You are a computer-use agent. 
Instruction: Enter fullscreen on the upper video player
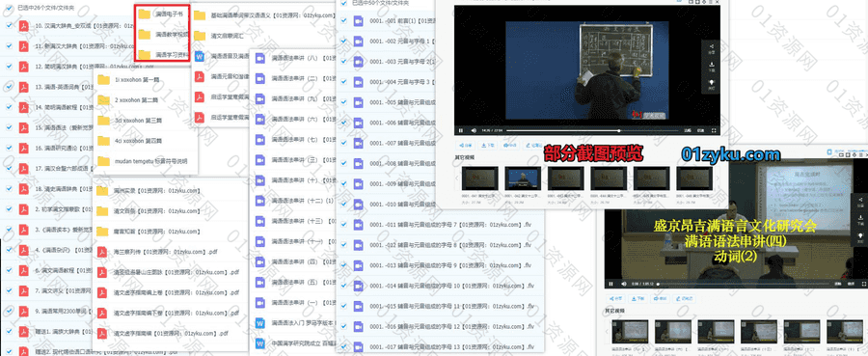[x=714, y=130]
